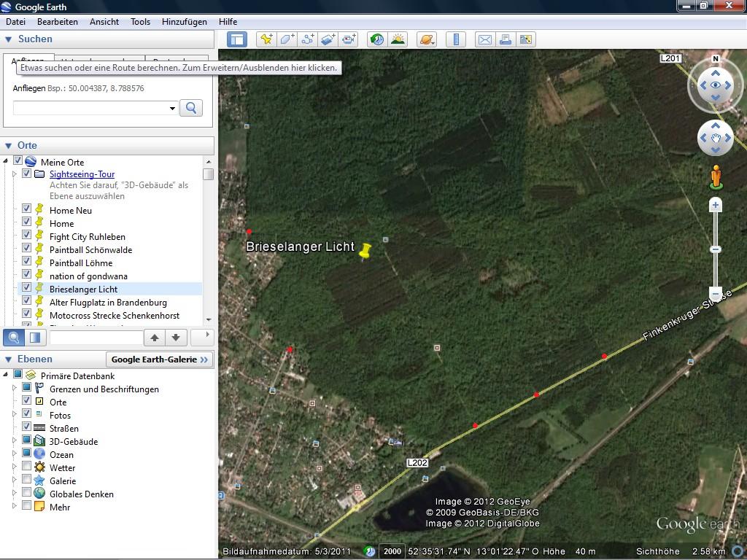The height and width of the screenshot is (560, 747).
Task: Expand the 3D-Gebäude layer
Action: coord(15,440)
